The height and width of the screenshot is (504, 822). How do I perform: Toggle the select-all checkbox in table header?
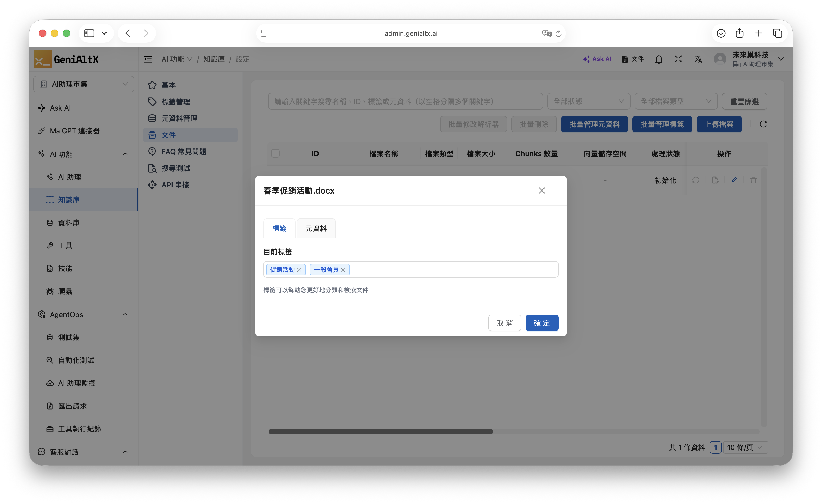point(275,154)
